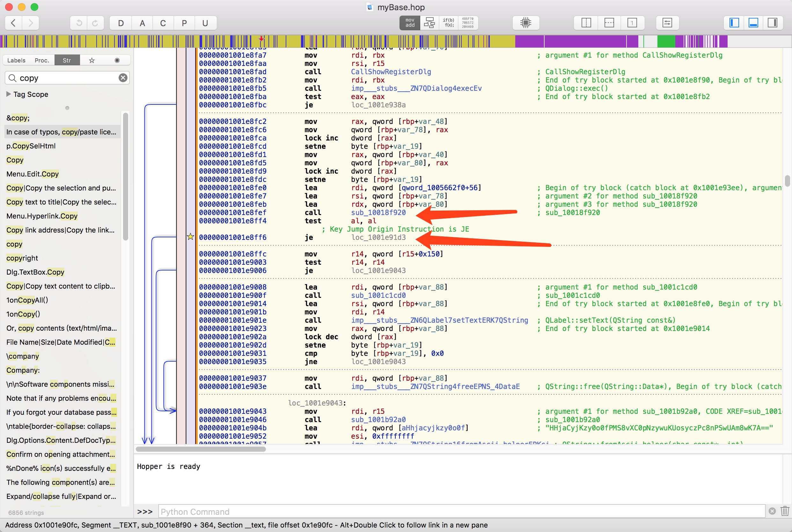Toggle the bottom console panel
Viewport: 792px width, 532px height.
click(x=753, y=23)
